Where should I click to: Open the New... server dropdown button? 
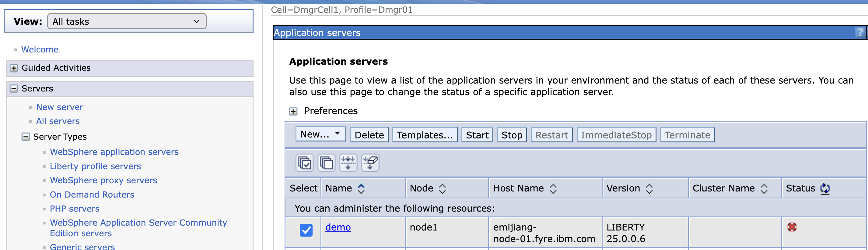[320, 134]
